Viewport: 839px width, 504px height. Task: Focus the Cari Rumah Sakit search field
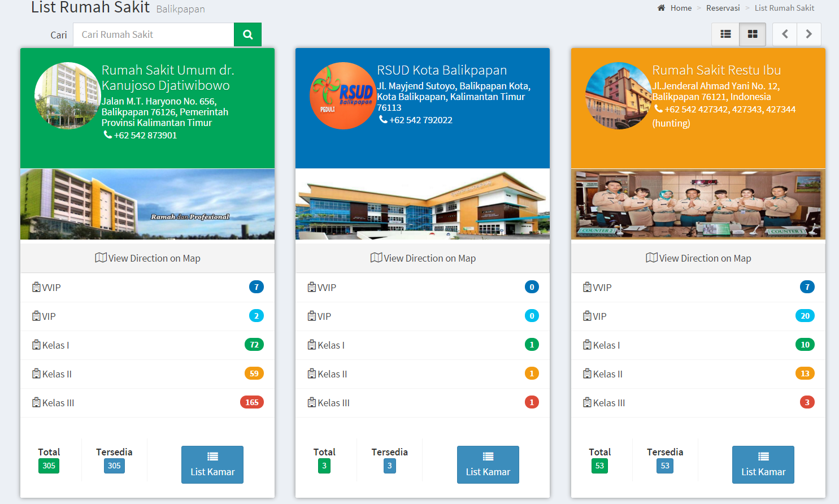pyautogui.click(x=154, y=34)
